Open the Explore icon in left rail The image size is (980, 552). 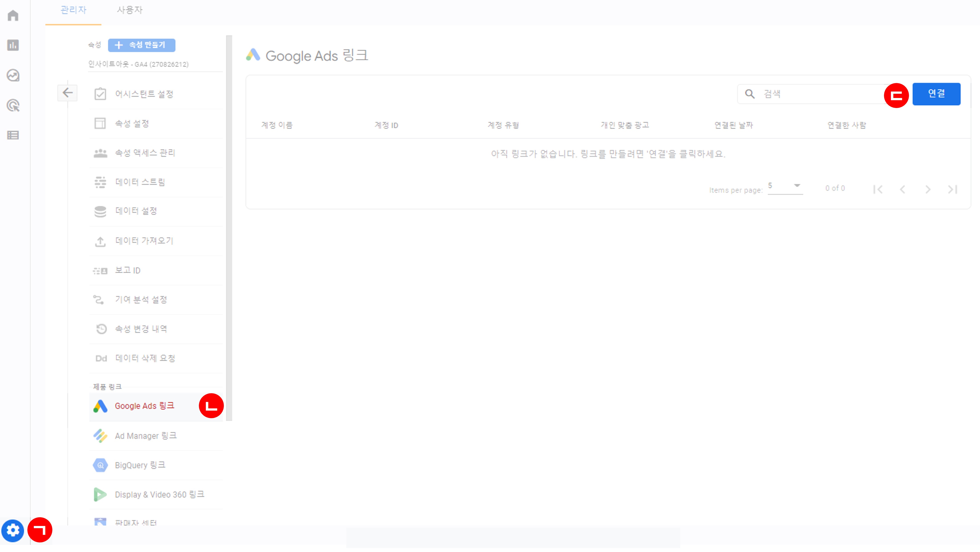click(x=13, y=75)
